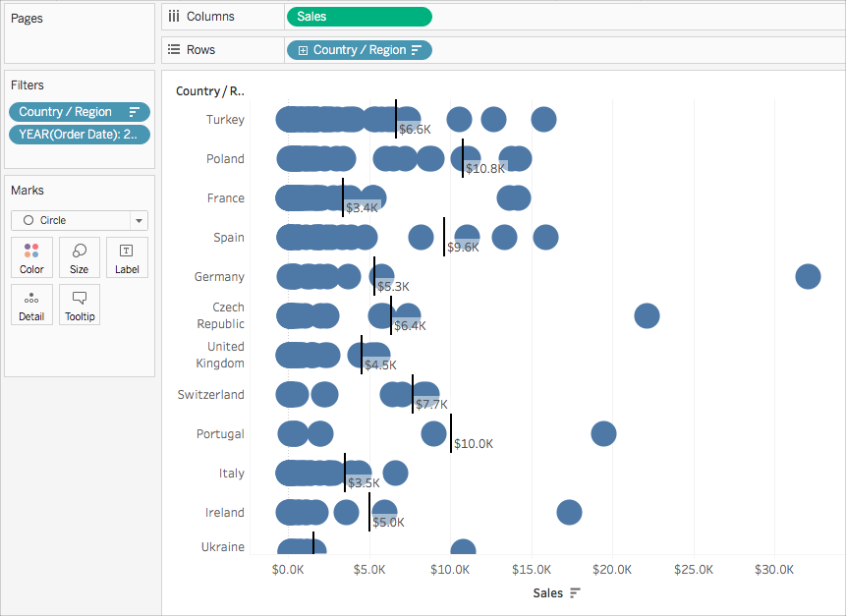The width and height of the screenshot is (846, 616).
Task: Click sort icon on Country / Region filter pill
Action: point(135,112)
